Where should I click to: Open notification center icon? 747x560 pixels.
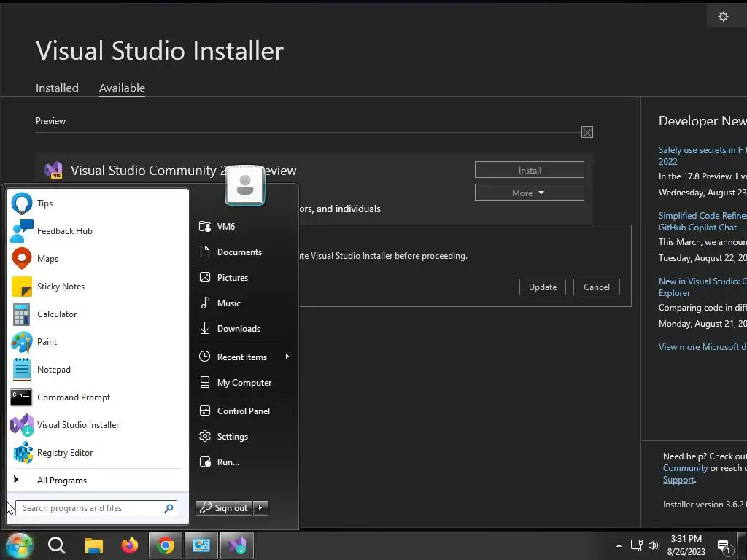(725, 547)
